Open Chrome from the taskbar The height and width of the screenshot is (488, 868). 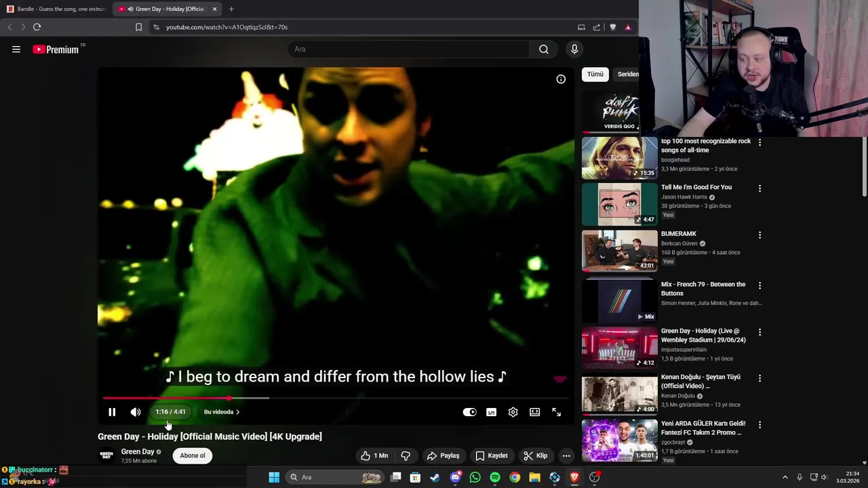[515, 477]
